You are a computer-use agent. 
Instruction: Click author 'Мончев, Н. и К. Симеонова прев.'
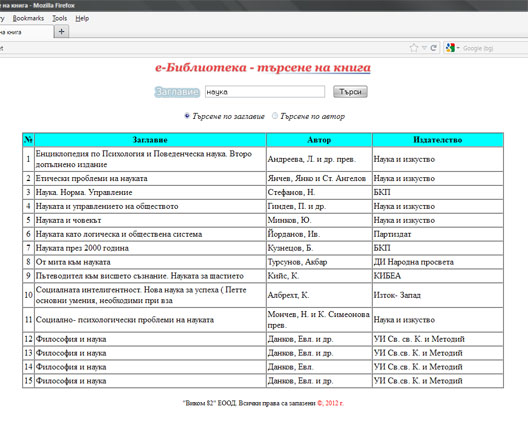[x=319, y=319]
